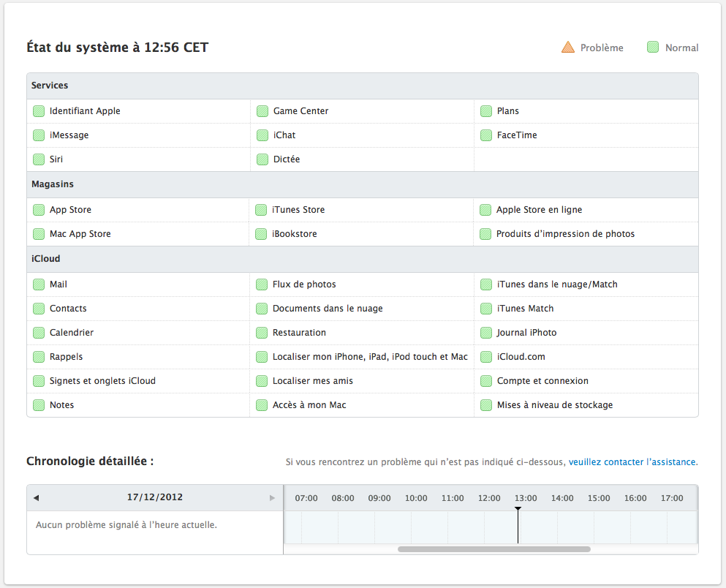
Task: Click the status icon next to Siri
Action: (39, 159)
